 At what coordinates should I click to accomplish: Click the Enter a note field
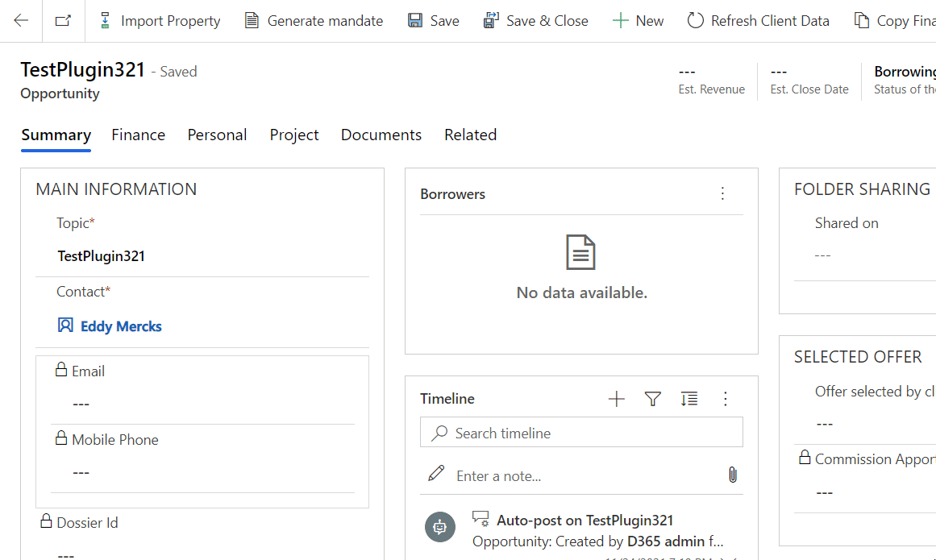(x=580, y=476)
